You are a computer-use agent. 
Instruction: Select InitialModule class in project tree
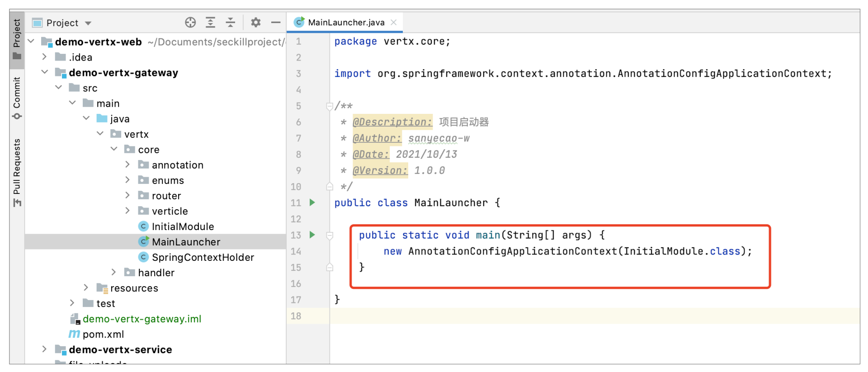tap(183, 226)
